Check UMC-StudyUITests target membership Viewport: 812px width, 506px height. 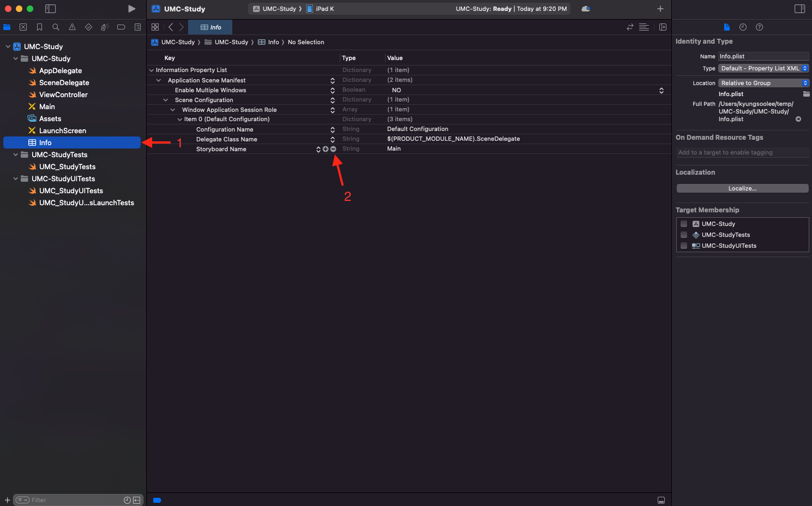pos(684,246)
